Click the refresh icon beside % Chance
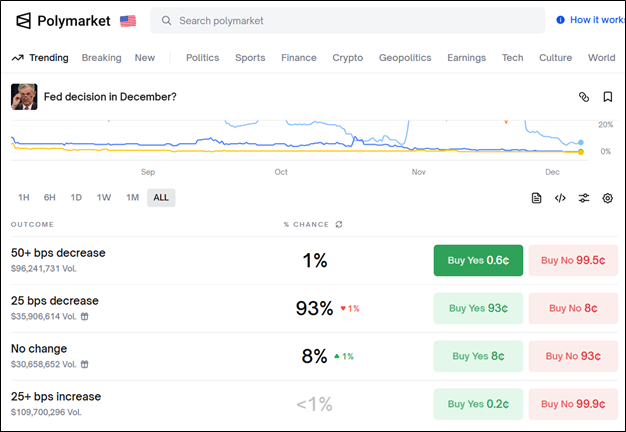Screen dimensions: 626x432 coord(338,224)
